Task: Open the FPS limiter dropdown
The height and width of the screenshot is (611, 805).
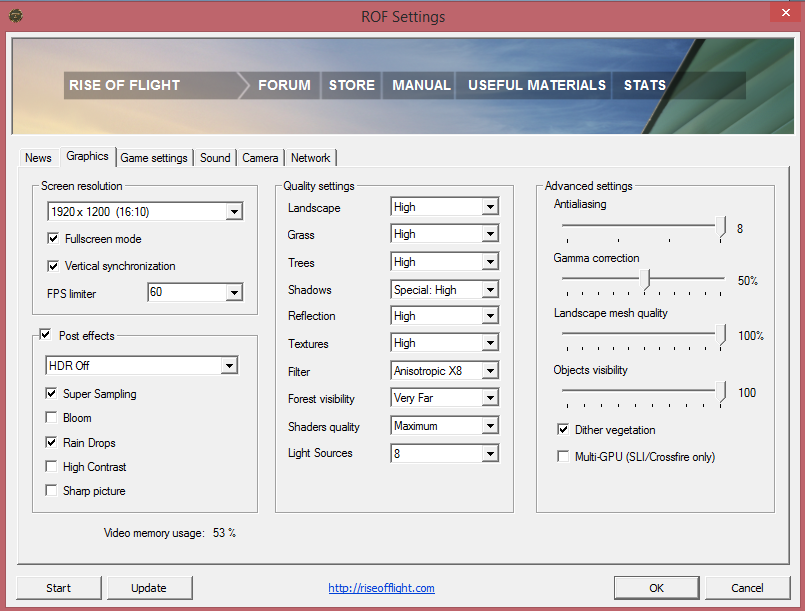Action: [x=195, y=292]
